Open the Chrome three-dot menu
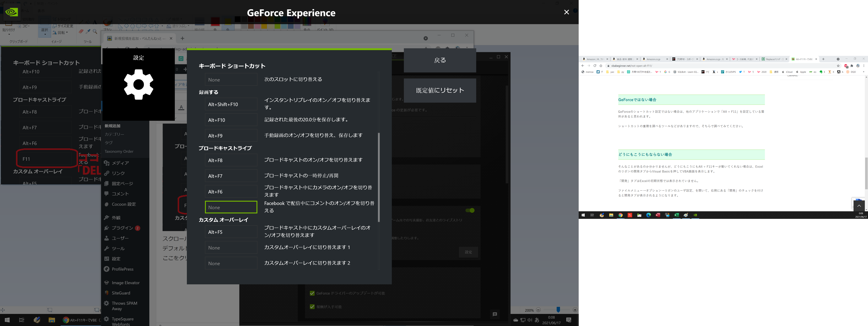Image resolution: width=868 pixels, height=326 pixels. (864, 66)
